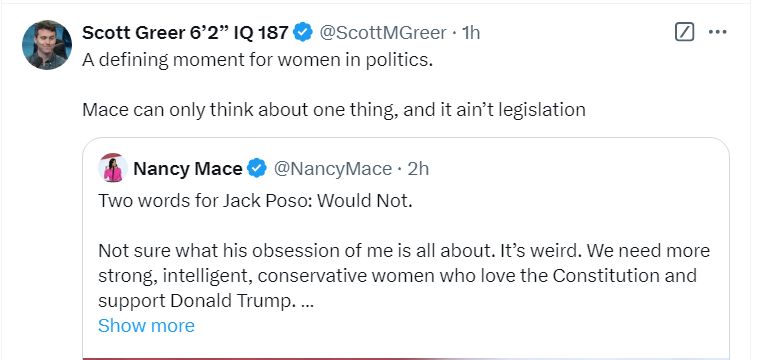Open the @ScottMGreer handle link

pyautogui.click(x=382, y=32)
